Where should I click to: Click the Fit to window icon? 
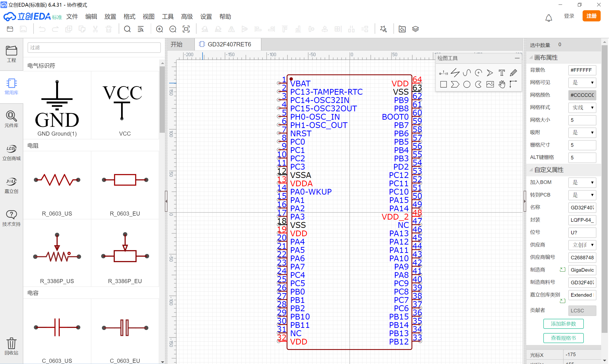click(x=186, y=29)
